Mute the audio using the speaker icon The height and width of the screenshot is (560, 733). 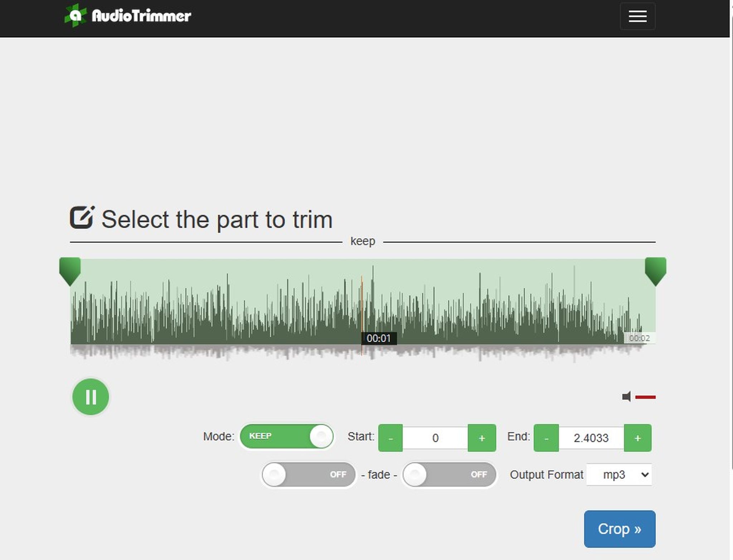(626, 397)
